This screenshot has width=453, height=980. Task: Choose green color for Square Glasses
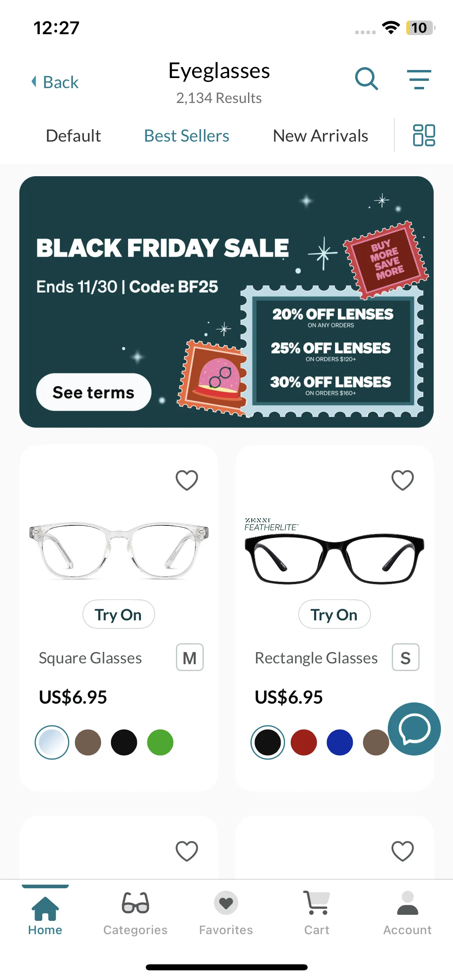(x=160, y=742)
